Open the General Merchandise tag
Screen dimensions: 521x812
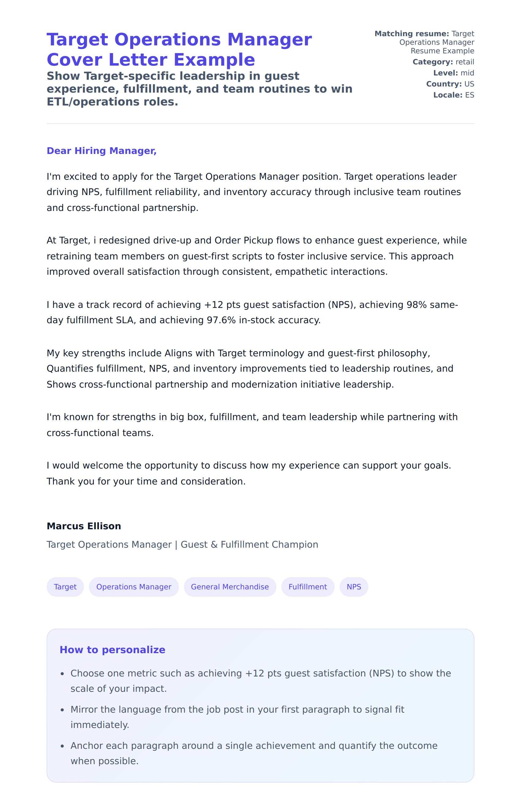point(230,587)
